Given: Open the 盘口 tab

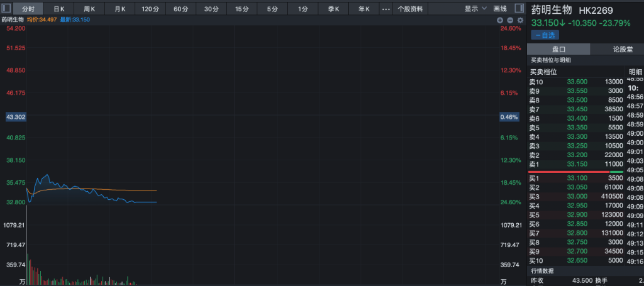Looking at the screenshot, I should (x=558, y=49).
